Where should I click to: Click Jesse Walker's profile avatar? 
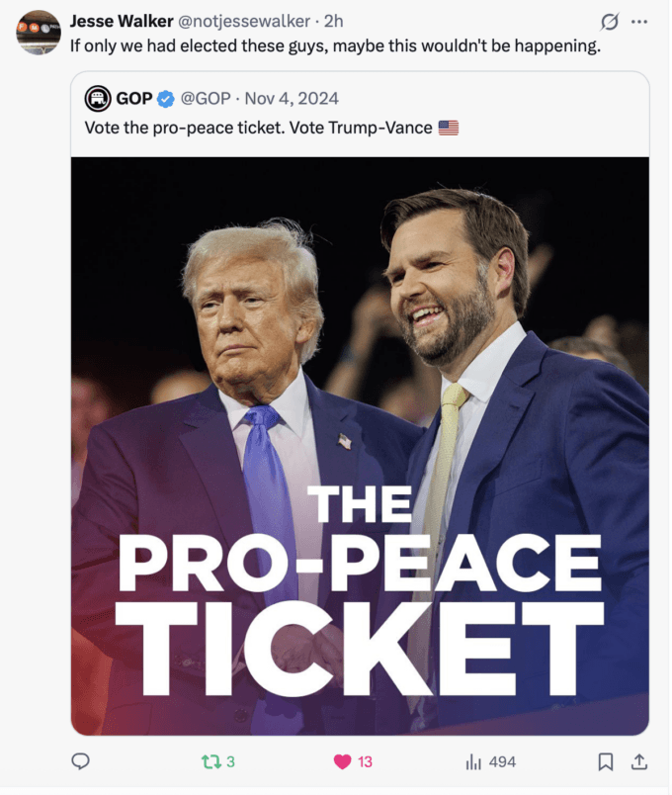click(x=39, y=32)
